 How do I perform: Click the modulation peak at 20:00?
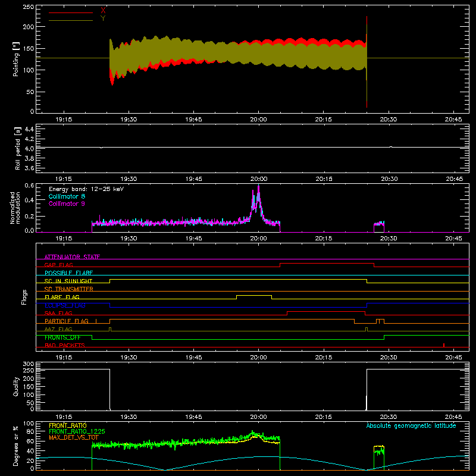[x=258, y=187]
